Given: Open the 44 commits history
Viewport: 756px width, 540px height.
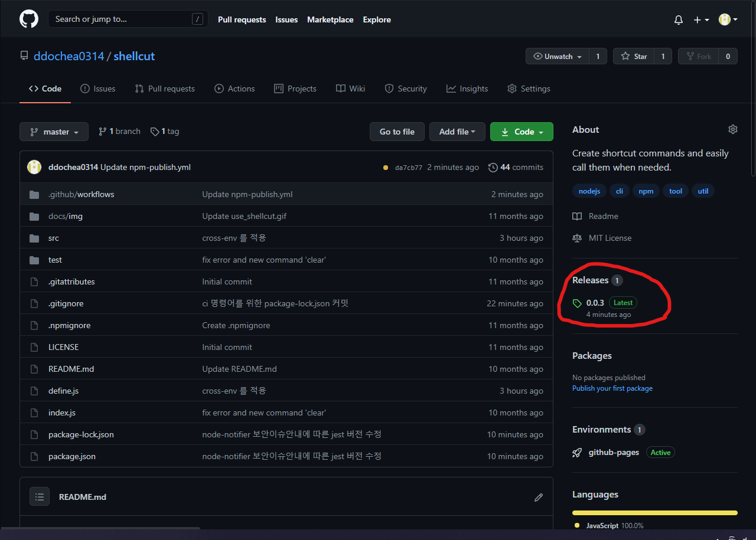Looking at the screenshot, I should (x=516, y=167).
